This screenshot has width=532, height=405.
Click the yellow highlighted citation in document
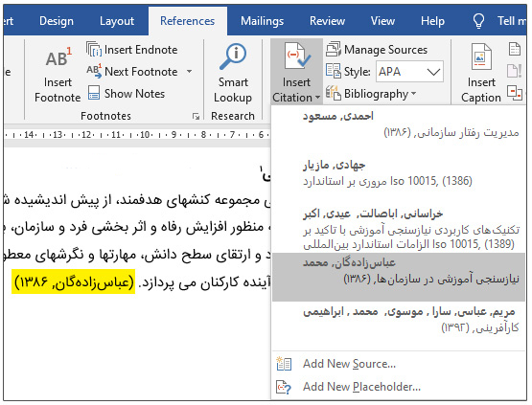(73, 281)
